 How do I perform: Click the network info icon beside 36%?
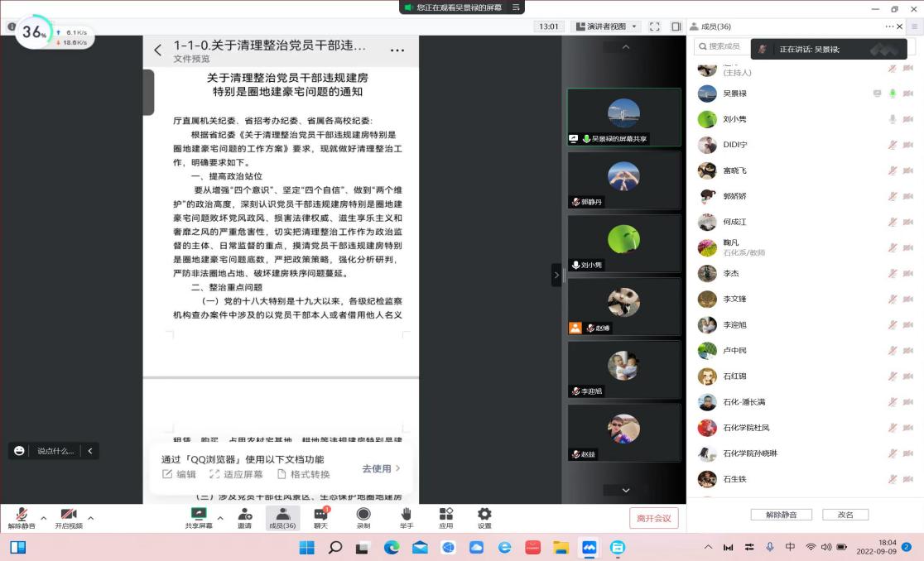(12, 26)
